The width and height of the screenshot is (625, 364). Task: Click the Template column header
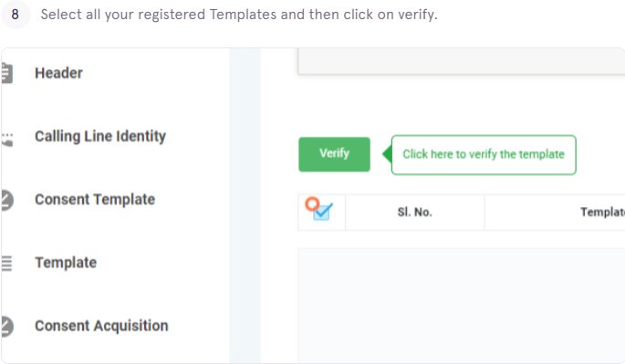point(602,212)
